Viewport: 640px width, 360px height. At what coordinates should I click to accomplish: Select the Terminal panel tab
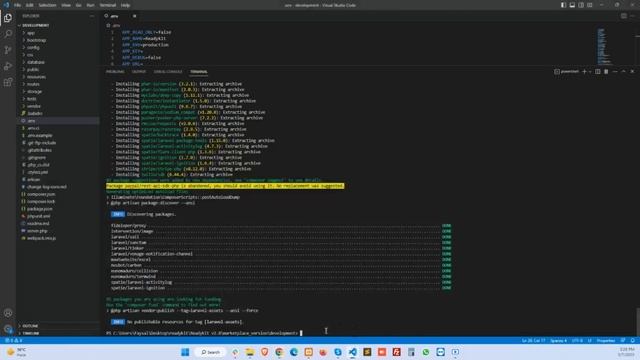pyautogui.click(x=199, y=71)
